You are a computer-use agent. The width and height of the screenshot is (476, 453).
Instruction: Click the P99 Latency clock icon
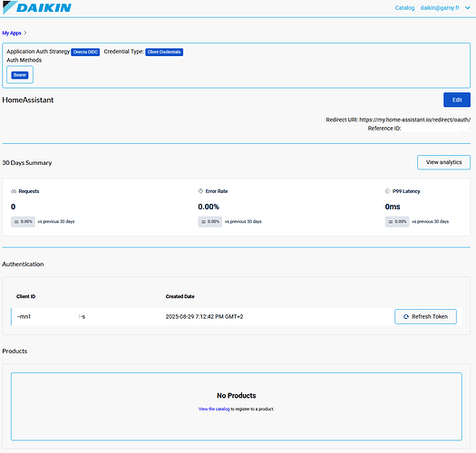pyautogui.click(x=388, y=191)
